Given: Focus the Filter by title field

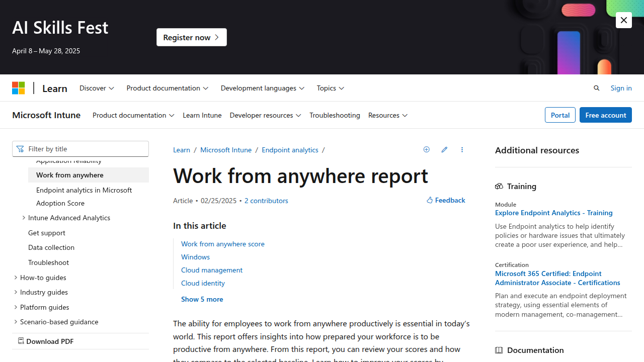Looking at the screenshot, I should point(80,149).
